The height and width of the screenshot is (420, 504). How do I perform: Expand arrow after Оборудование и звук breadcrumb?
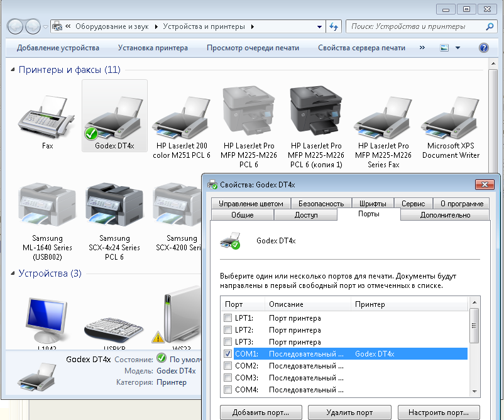click(x=156, y=26)
